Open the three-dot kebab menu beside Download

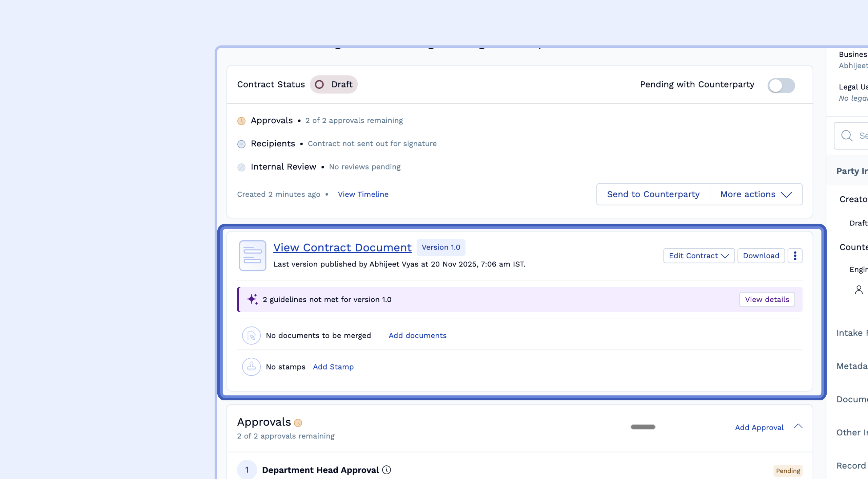[x=795, y=256]
